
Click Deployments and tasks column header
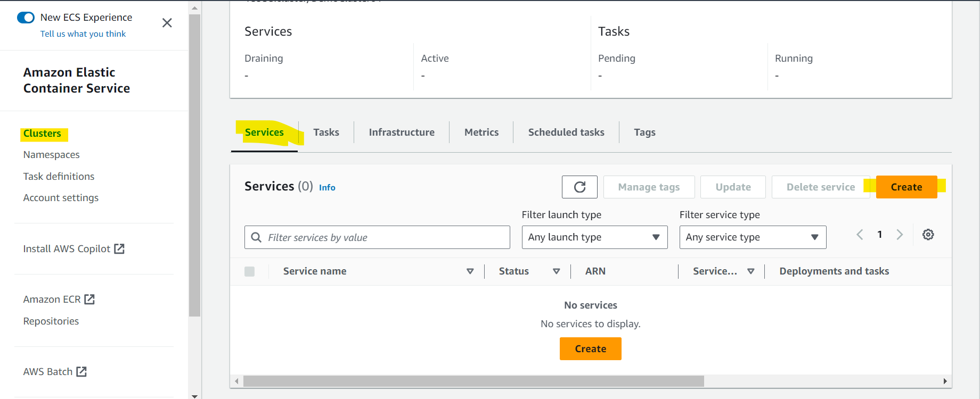834,271
